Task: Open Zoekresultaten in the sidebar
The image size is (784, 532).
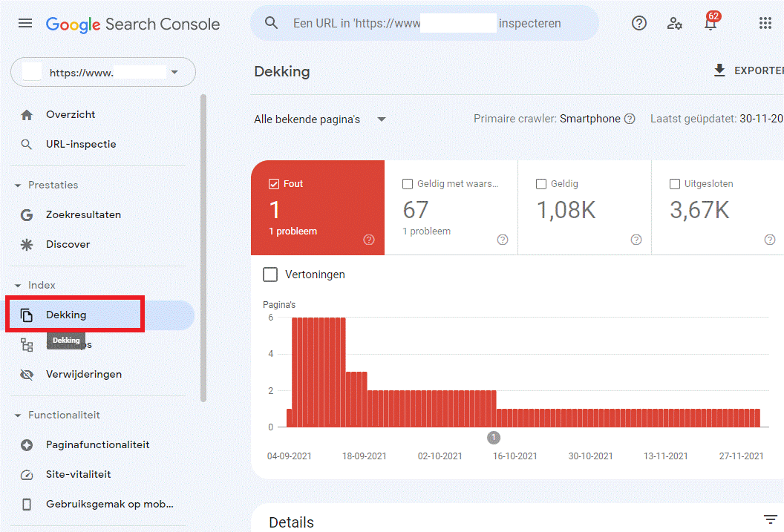Action: coord(83,215)
